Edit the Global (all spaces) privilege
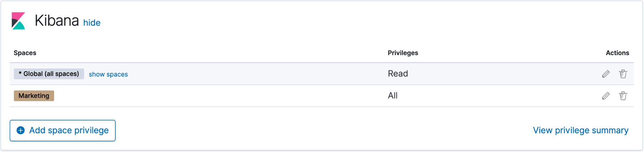This screenshot has height=152, width=644. pyautogui.click(x=606, y=74)
